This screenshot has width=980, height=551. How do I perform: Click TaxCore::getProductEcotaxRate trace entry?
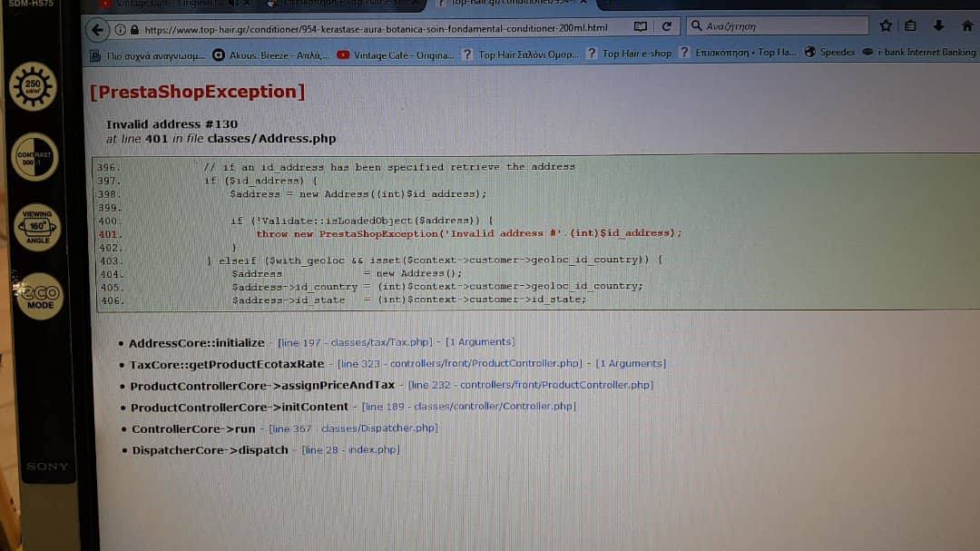[x=226, y=364]
